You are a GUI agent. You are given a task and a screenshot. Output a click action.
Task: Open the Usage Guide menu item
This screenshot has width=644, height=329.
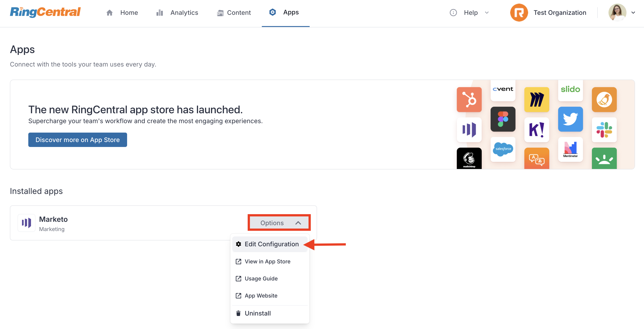tap(270, 278)
